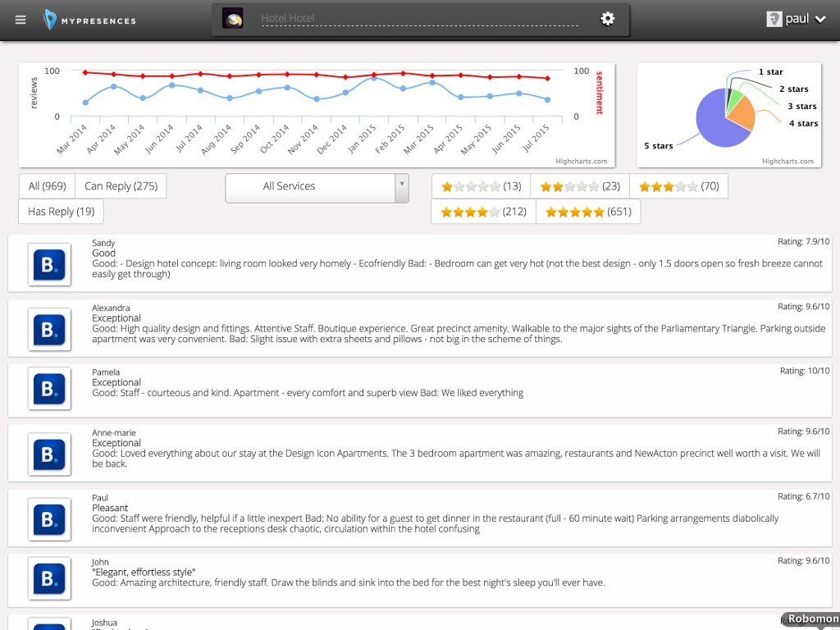Click the MyPresences logo
The height and width of the screenshot is (630, 840).
pyautogui.click(x=89, y=20)
